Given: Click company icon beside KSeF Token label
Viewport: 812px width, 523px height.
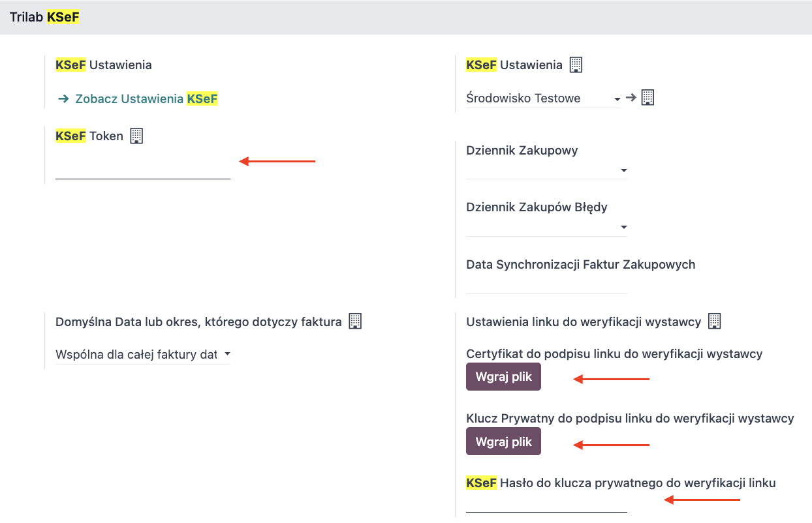Looking at the screenshot, I should click(x=136, y=136).
